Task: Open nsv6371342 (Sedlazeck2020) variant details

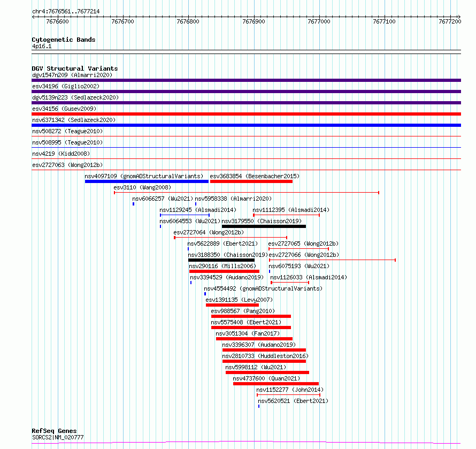Action: click(x=74, y=120)
